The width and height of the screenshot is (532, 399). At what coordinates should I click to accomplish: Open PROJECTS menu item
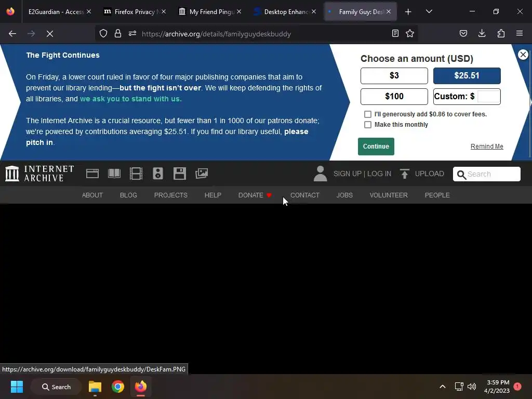[170, 195]
